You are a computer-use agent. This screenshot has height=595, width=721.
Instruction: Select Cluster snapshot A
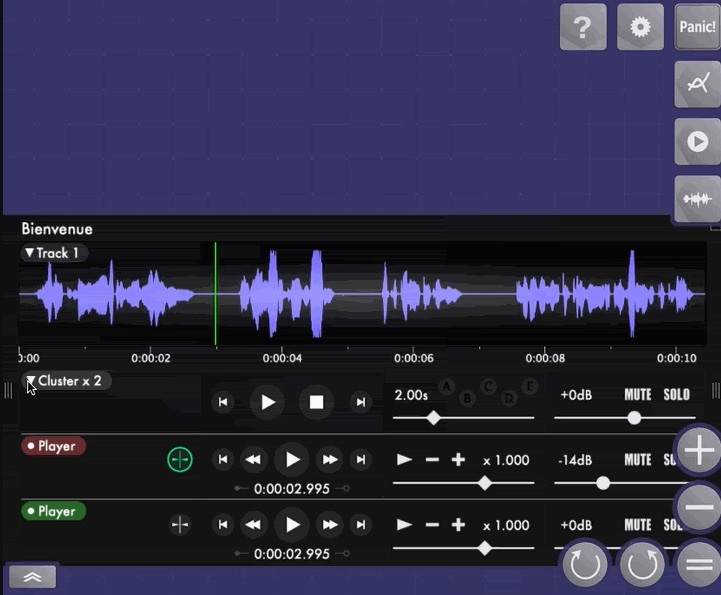[x=446, y=387]
